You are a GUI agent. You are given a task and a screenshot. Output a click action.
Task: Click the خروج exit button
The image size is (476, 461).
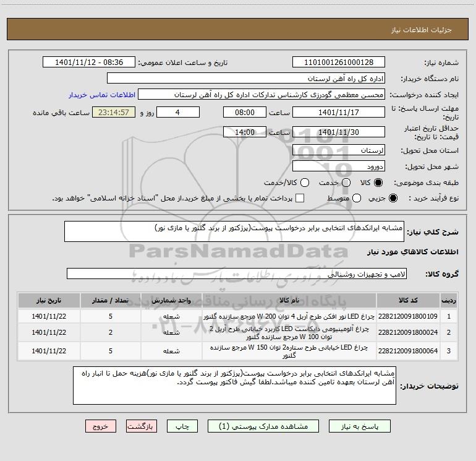click(101, 426)
